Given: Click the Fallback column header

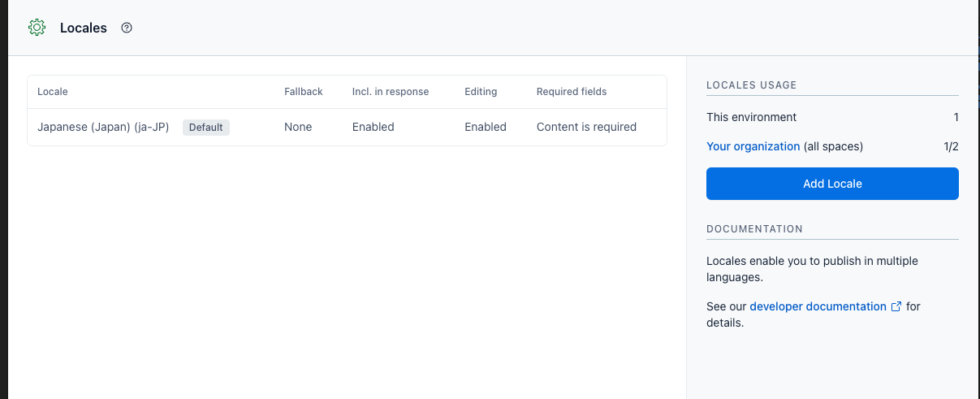Looking at the screenshot, I should click(304, 92).
